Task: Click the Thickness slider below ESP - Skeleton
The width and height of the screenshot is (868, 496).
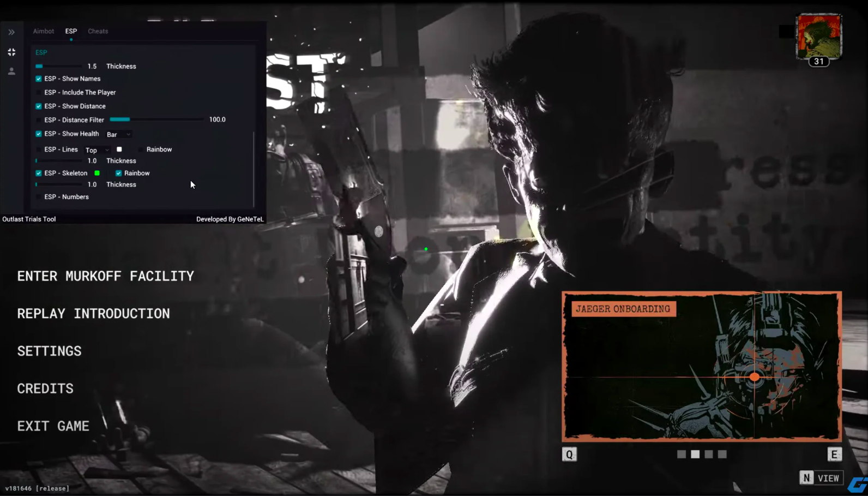Action: (x=58, y=184)
